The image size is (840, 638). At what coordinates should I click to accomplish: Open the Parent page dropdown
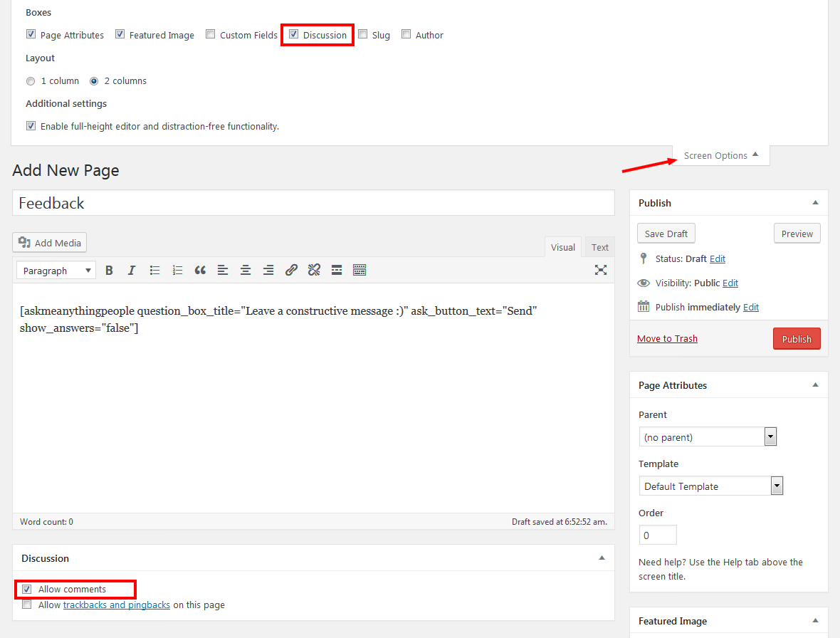[708, 436]
